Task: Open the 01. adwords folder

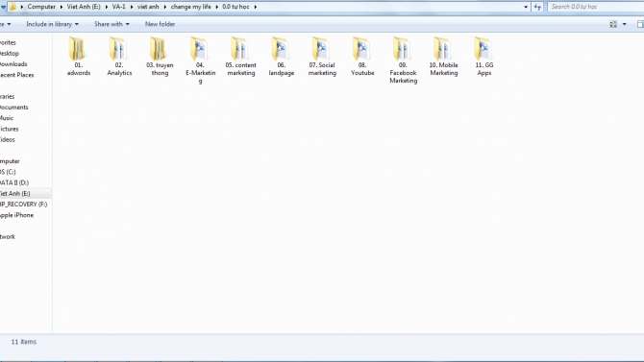Action: coord(79,56)
